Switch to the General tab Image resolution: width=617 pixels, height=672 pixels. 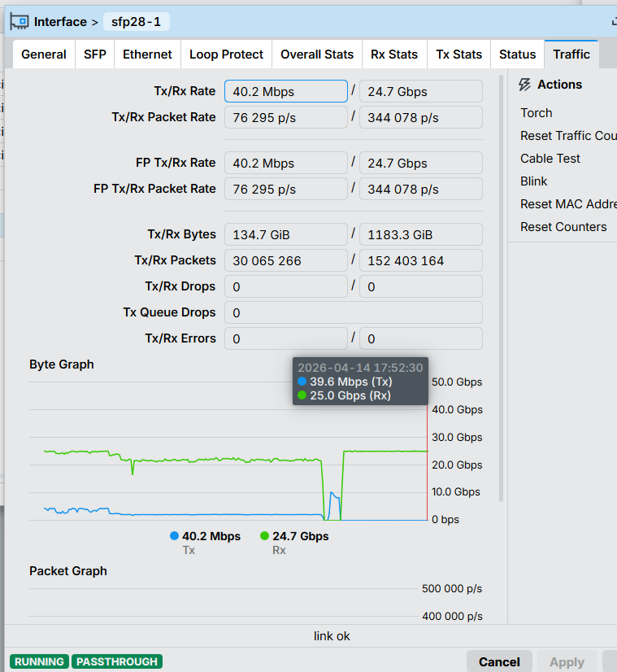pyautogui.click(x=44, y=55)
